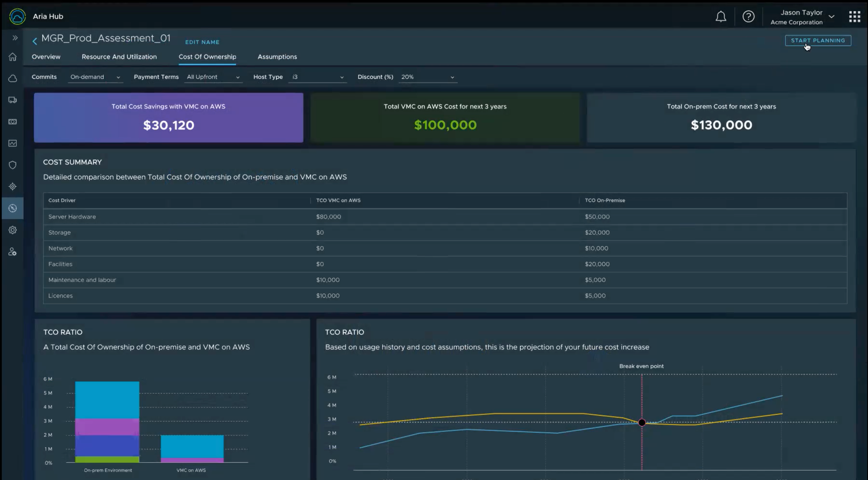Click the TCO VMC on AWS column header
The width and height of the screenshot is (868, 480).
[x=338, y=200]
